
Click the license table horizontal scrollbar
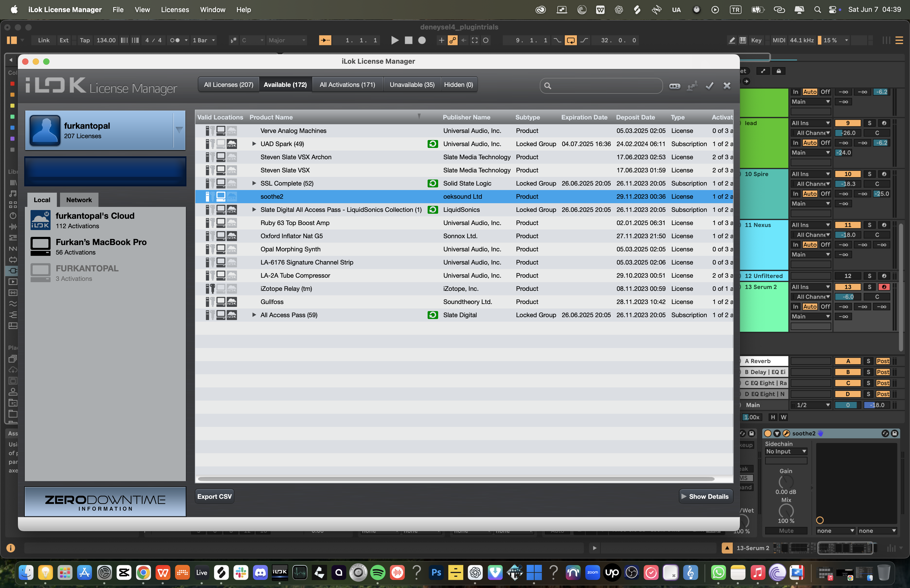[x=456, y=479]
